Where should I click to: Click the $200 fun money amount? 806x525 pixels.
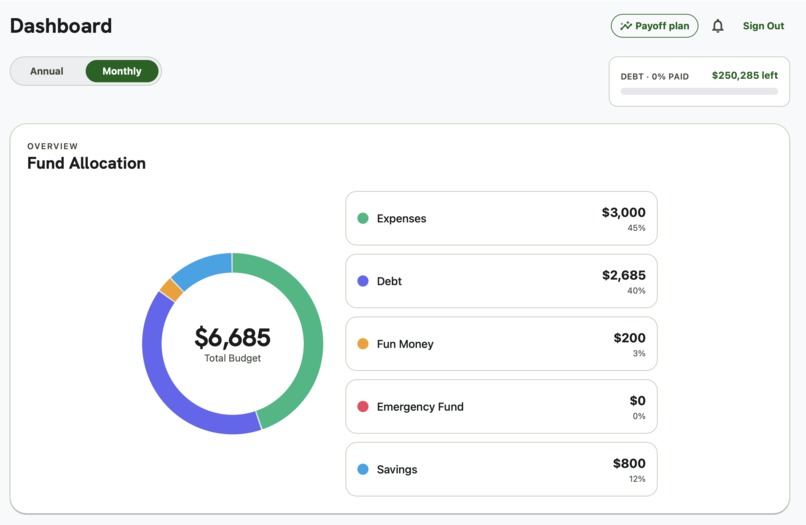point(629,338)
